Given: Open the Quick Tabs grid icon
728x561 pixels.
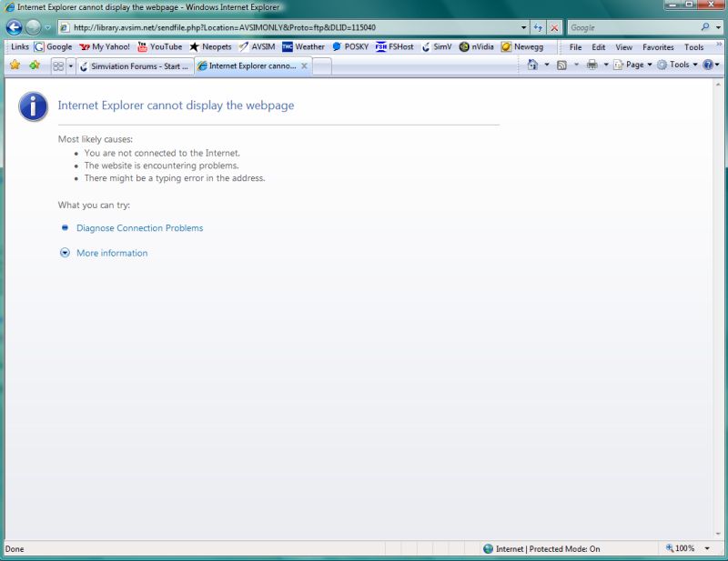Looking at the screenshot, I should point(58,66).
